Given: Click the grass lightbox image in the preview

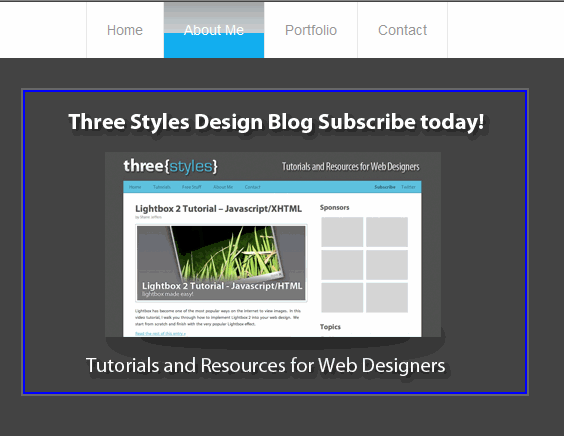Looking at the screenshot, I should tap(221, 263).
